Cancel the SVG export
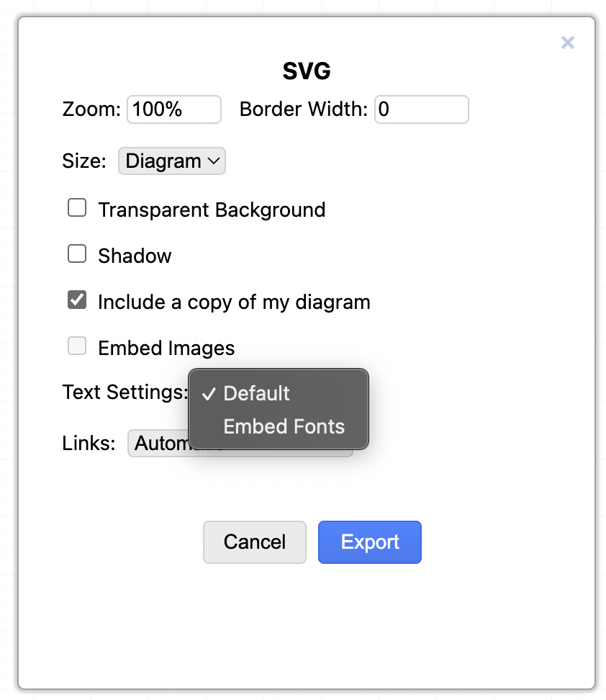 [254, 542]
